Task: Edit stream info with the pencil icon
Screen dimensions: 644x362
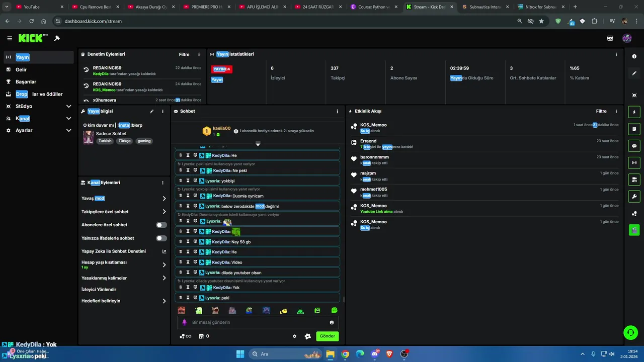Action: (151, 111)
